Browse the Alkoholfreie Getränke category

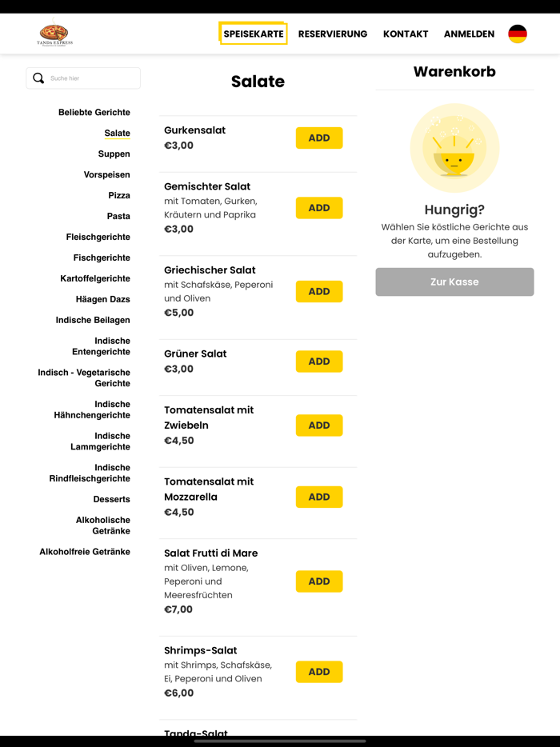click(85, 552)
